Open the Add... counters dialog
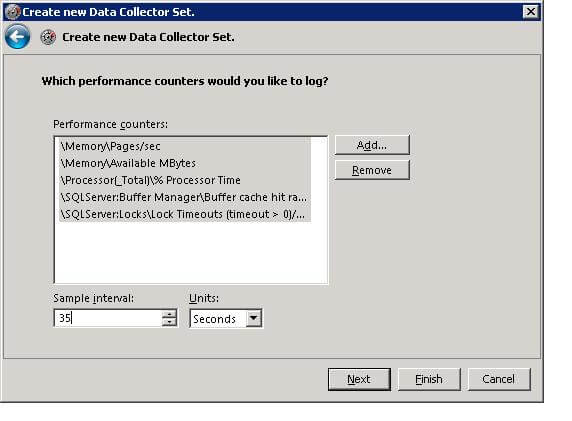This screenshot has height=421, width=572. 372,145
